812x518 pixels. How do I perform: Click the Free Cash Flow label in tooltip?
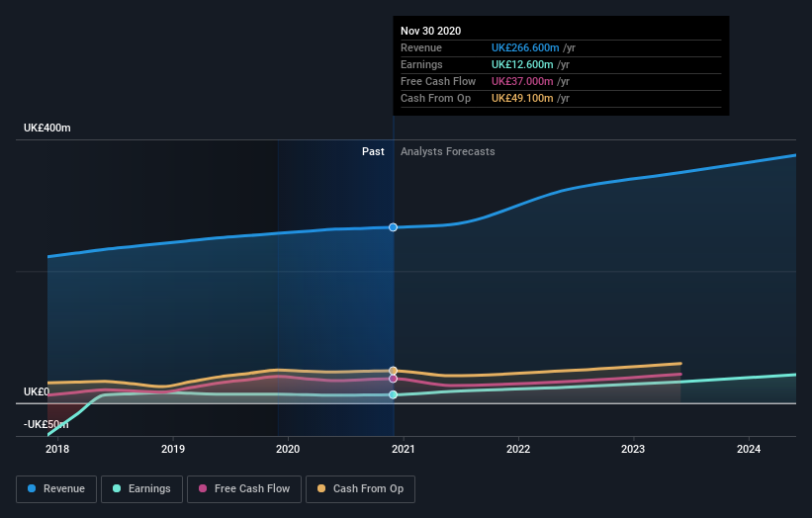tap(438, 81)
